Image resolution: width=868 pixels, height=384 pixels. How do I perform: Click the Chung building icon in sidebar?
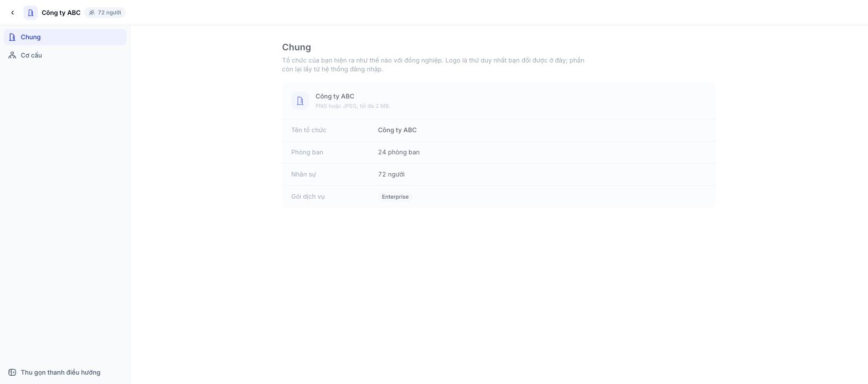[x=12, y=37]
